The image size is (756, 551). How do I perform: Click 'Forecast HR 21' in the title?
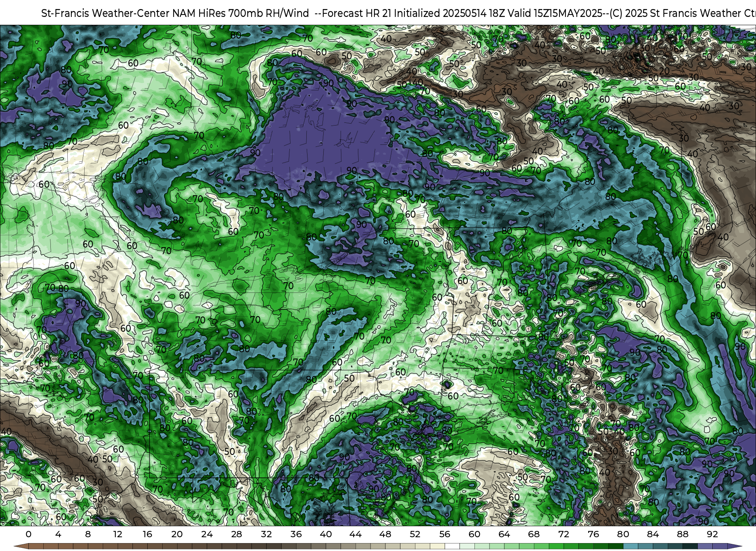(357, 13)
